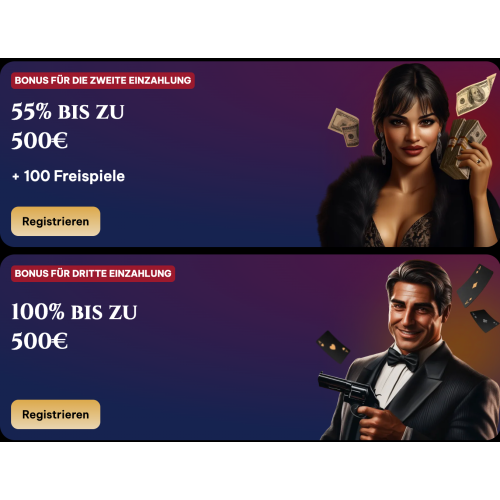The image size is (500, 500).
Task: Click the '55% bis zu 500€' headline
Action: click(68, 126)
